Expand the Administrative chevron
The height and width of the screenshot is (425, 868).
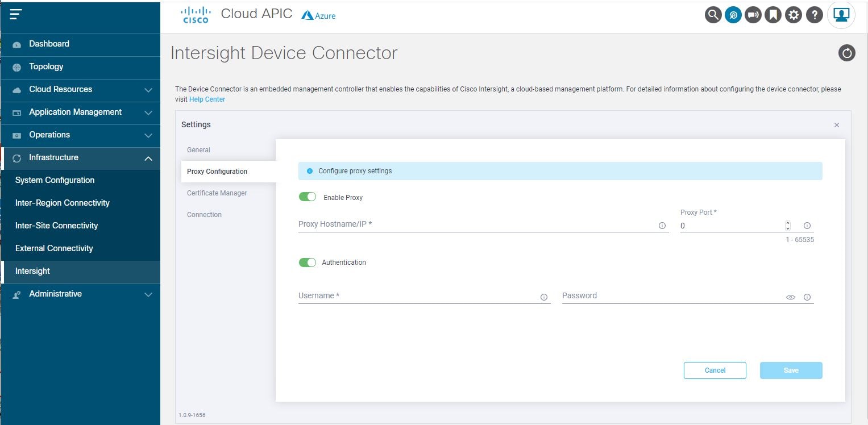[148, 295]
